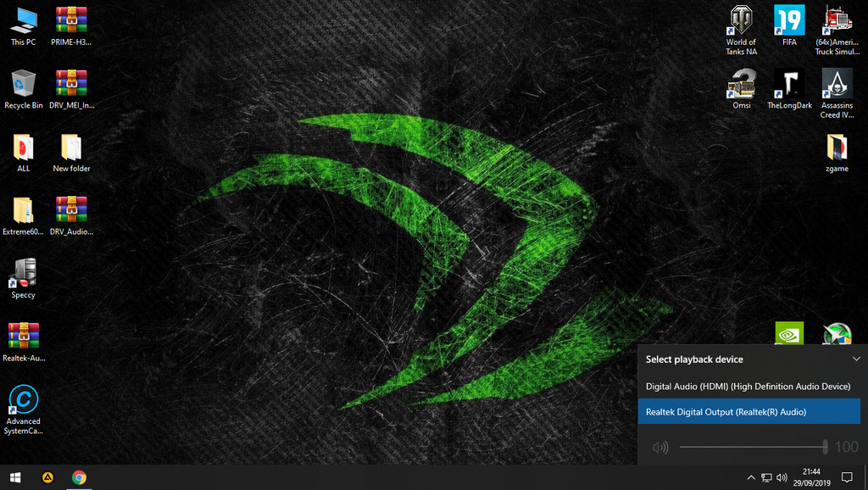The width and height of the screenshot is (868, 490).
Task: Open the ALL folder
Action: point(23,153)
